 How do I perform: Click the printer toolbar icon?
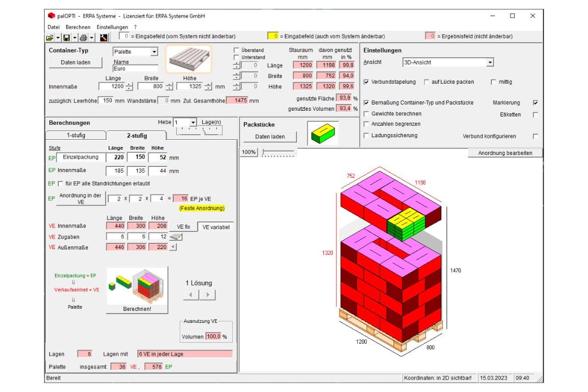[x=83, y=37]
